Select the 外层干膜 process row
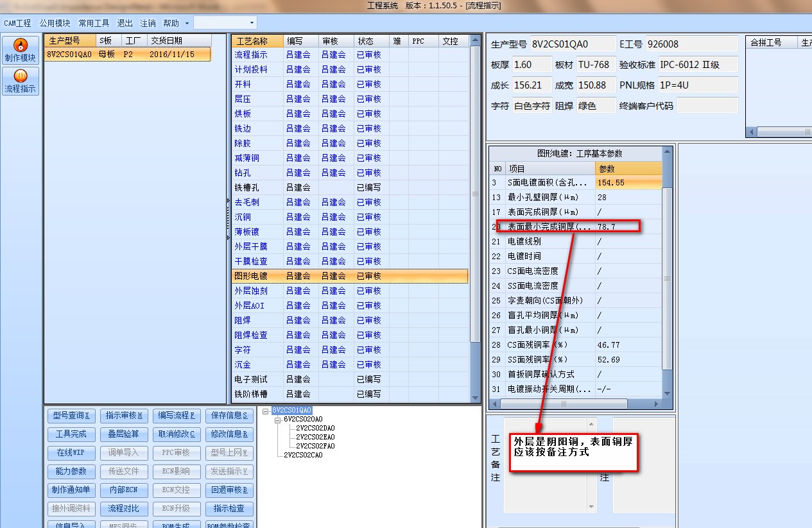The height and width of the screenshot is (528, 812). (350, 246)
